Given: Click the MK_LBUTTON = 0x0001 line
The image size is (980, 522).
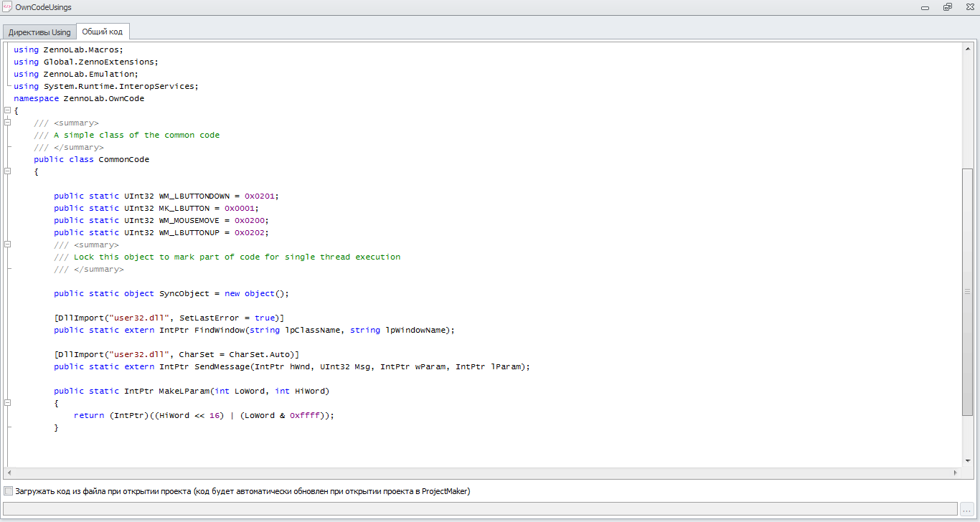Looking at the screenshot, I should 156,208.
